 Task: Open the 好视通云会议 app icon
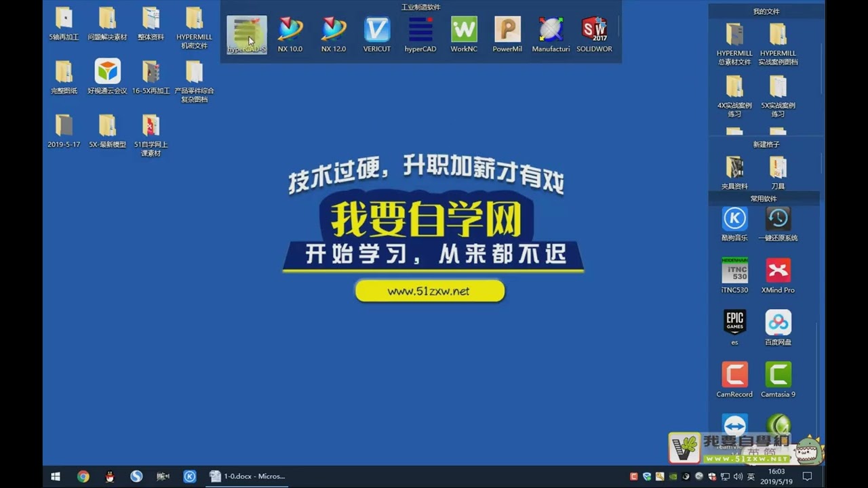pos(107,77)
